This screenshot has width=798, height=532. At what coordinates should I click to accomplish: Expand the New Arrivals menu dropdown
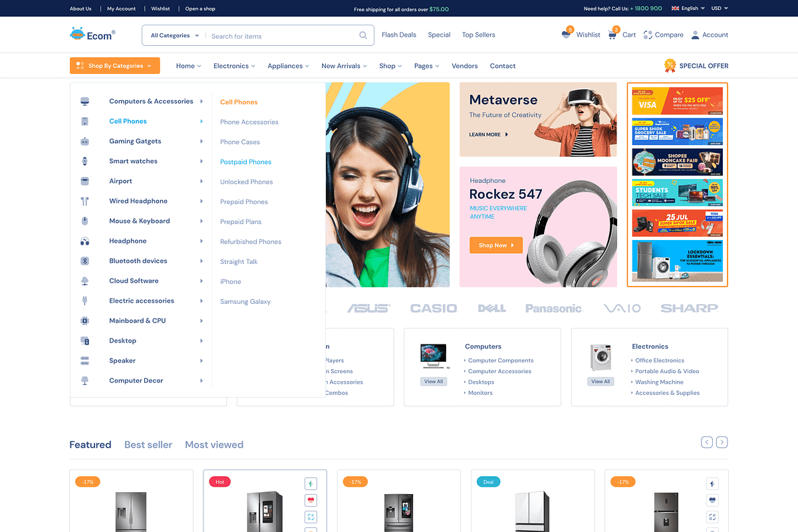tap(344, 66)
